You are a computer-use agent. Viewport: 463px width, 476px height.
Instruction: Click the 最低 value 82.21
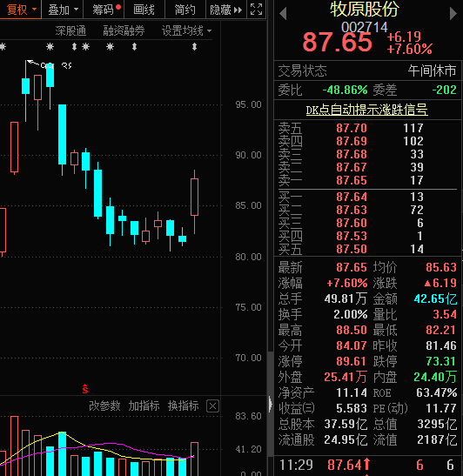point(441,330)
